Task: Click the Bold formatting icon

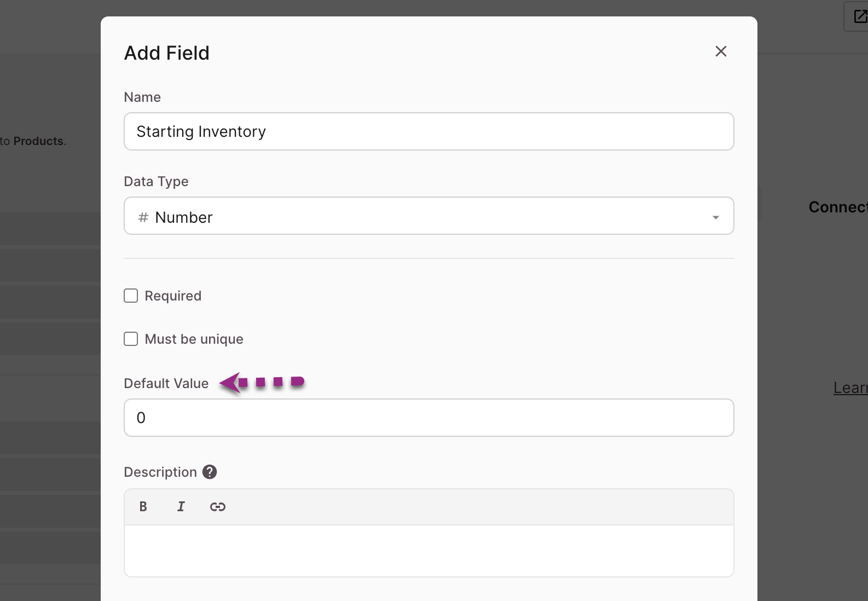Action: coord(143,506)
